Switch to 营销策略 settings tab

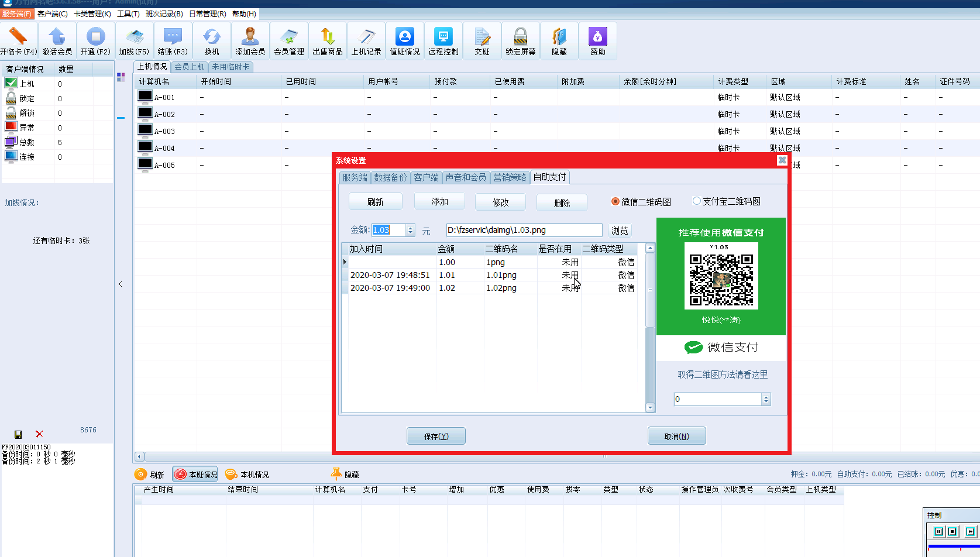[x=510, y=177]
